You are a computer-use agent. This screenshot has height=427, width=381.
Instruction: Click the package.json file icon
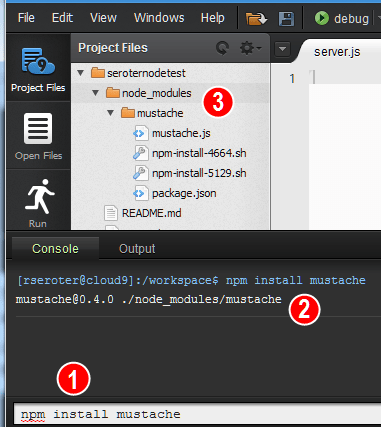point(140,193)
